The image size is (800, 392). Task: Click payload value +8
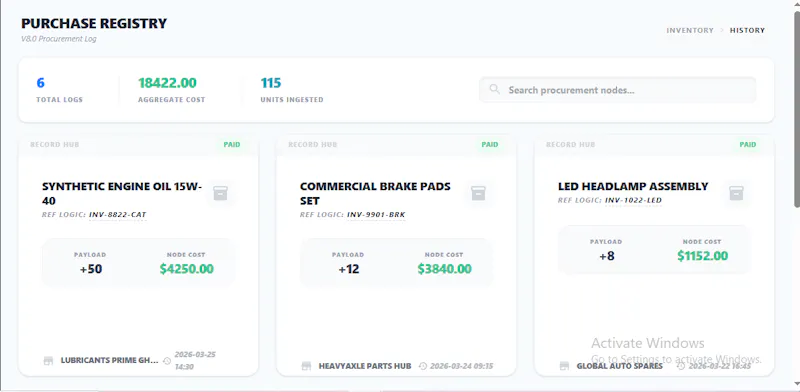[x=606, y=256]
